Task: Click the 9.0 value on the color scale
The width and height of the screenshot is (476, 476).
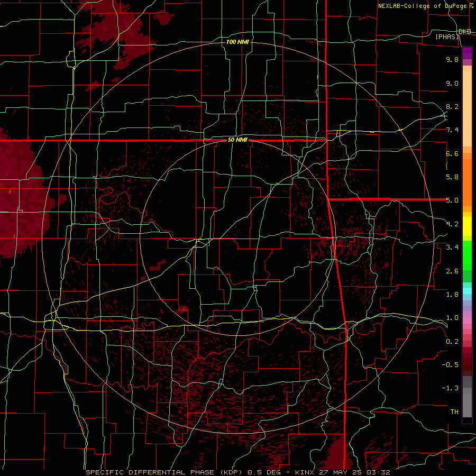Action: click(452, 83)
